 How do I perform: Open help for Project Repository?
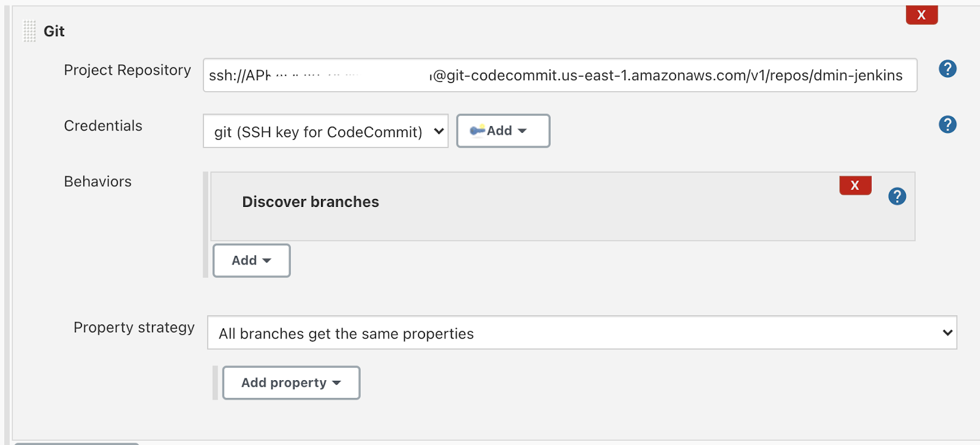coord(948,69)
